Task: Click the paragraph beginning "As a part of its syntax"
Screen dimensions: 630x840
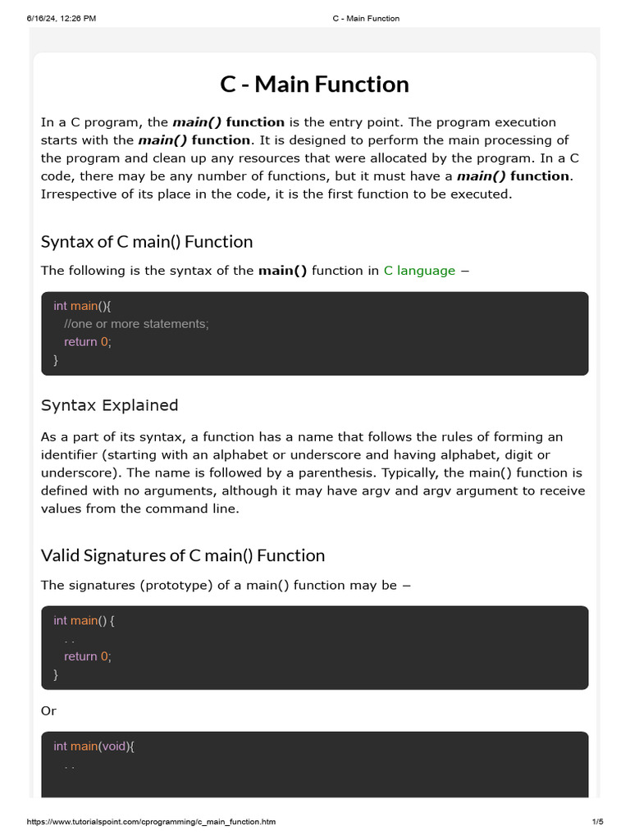Action: [314, 472]
